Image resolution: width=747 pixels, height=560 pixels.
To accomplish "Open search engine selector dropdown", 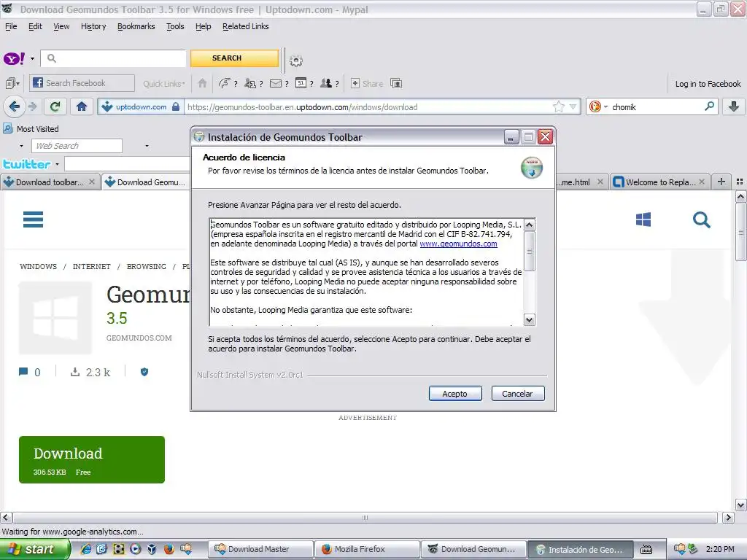I will (605, 106).
